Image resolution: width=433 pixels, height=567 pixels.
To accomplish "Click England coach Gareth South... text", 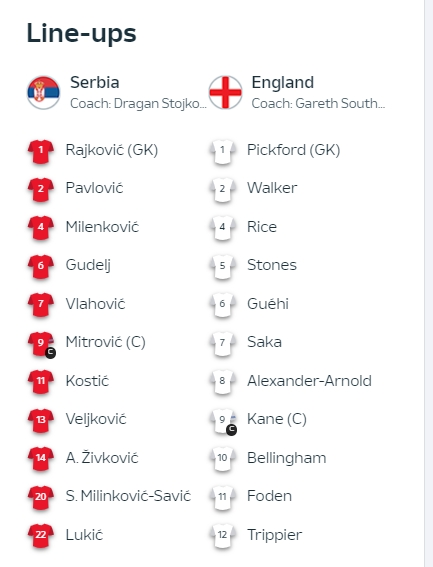I will 318,104.
